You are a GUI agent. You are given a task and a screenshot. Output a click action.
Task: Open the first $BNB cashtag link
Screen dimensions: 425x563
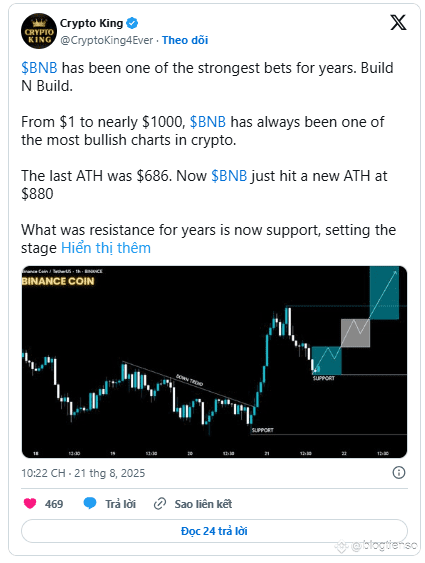point(39,68)
